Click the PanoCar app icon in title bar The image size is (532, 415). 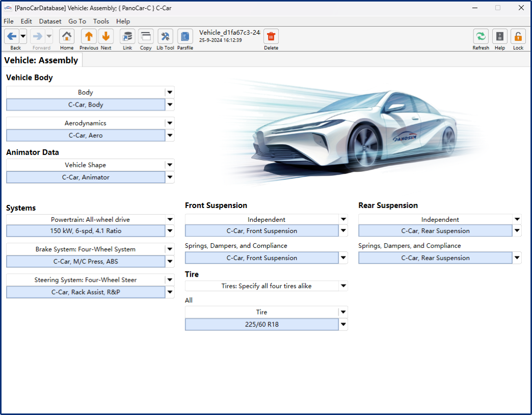pyautogui.click(x=8, y=8)
